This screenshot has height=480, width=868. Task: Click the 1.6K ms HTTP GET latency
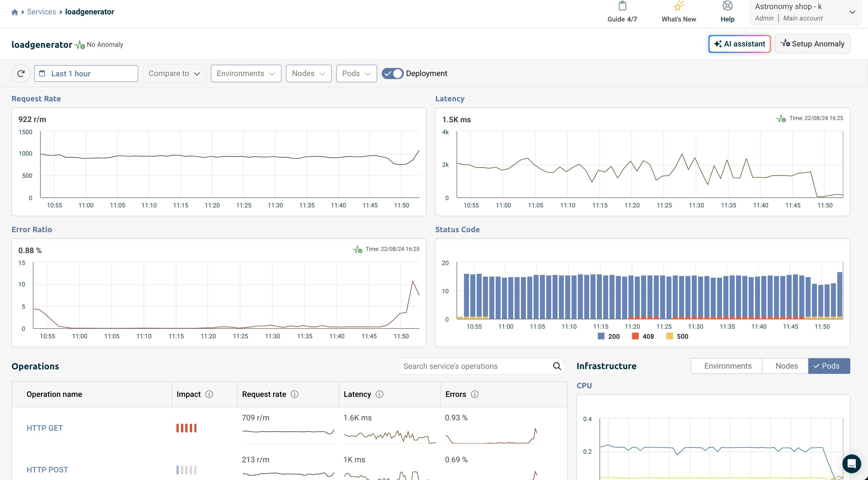click(x=357, y=418)
